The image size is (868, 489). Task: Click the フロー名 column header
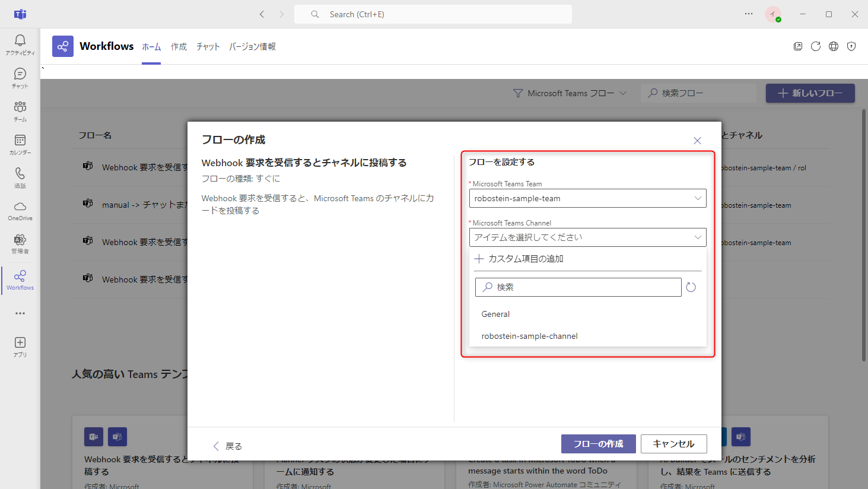coord(96,135)
